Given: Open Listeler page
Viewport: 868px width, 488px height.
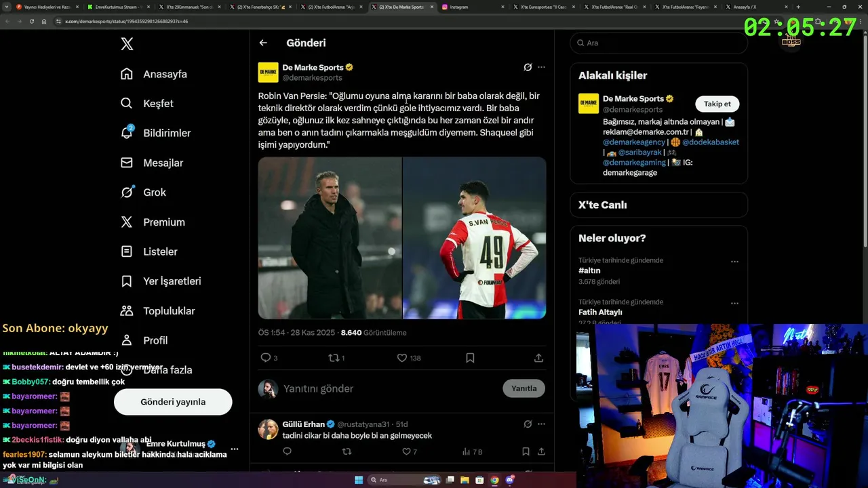Looking at the screenshot, I should (149, 251).
